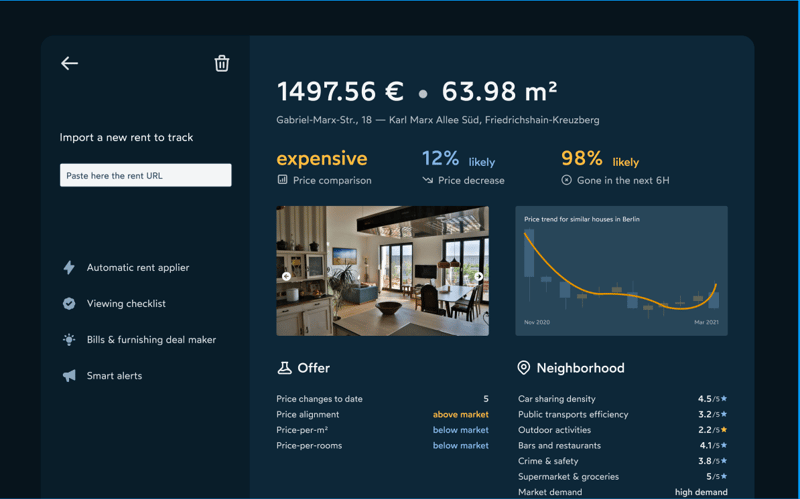This screenshot has height=499, width=800.
Task: Show the next apartment photo
Action: tap(478, 277)
